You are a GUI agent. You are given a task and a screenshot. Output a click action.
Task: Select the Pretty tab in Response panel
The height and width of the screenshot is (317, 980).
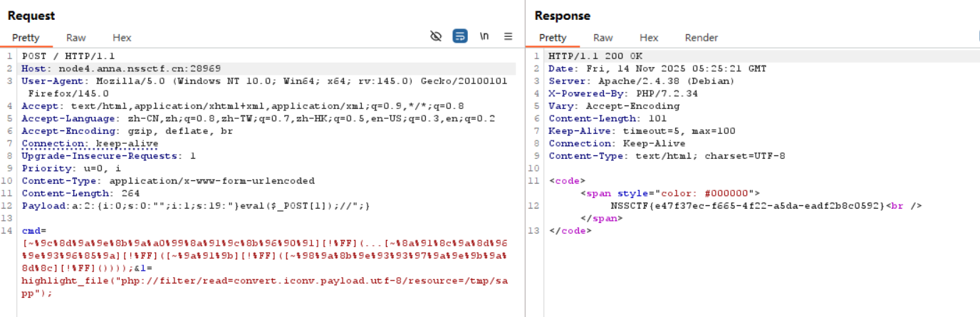[x=553, y=38]
